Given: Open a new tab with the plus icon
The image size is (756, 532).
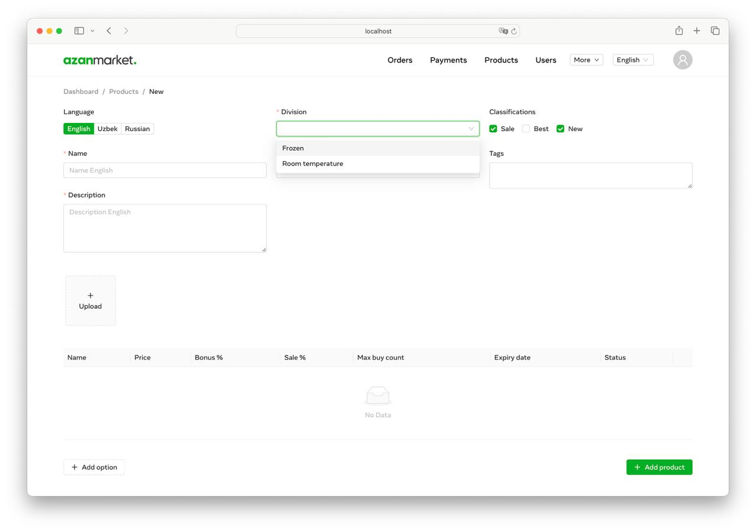Looking at the screenshot, I should coord(696,30).
